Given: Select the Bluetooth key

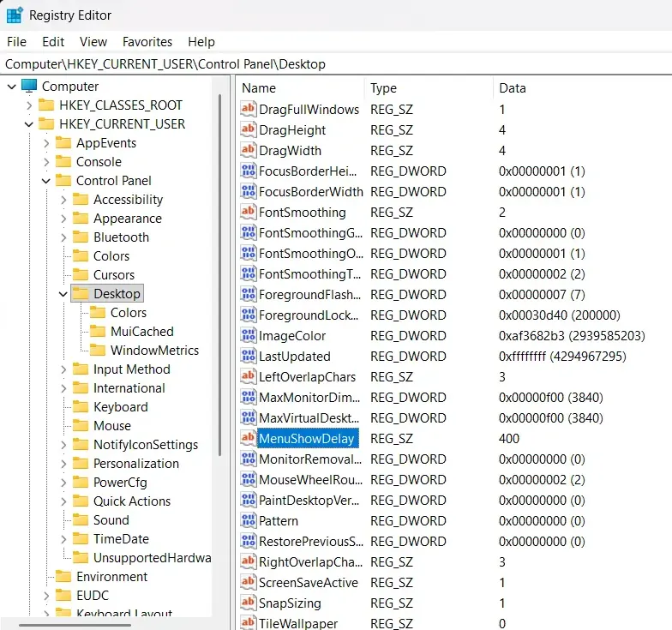Looking at the screenshot, I should [x=122, y=237].
